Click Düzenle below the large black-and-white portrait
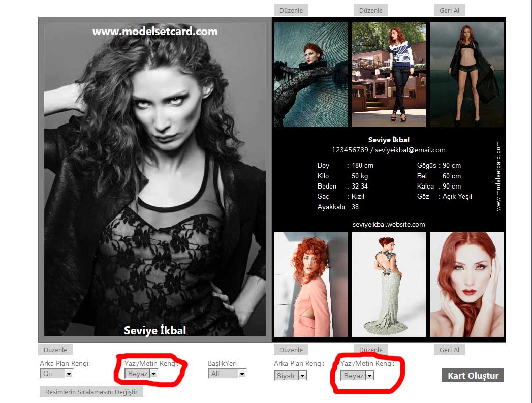The height and width of the screenshot is (403, 532). click(55, 350)
